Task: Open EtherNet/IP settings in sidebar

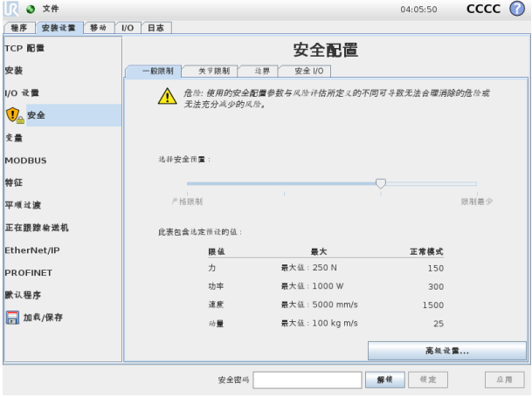Action: [x=31, y=250]
